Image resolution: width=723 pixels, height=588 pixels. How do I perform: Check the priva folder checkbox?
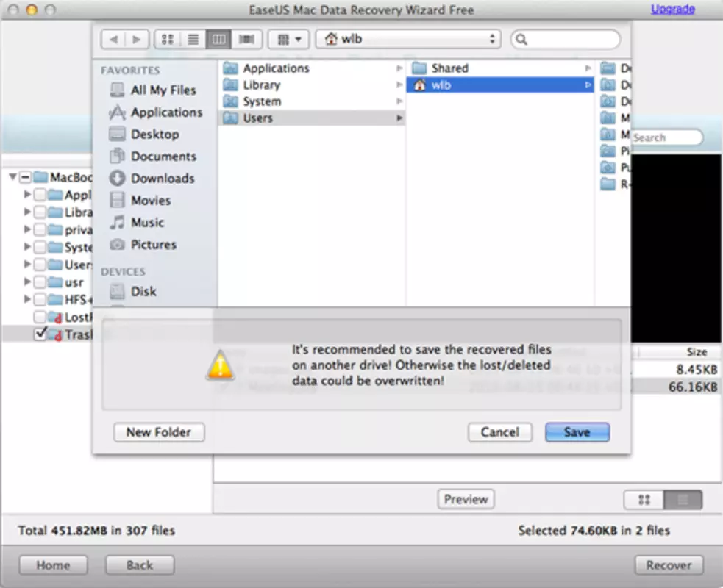coord(40,229)
